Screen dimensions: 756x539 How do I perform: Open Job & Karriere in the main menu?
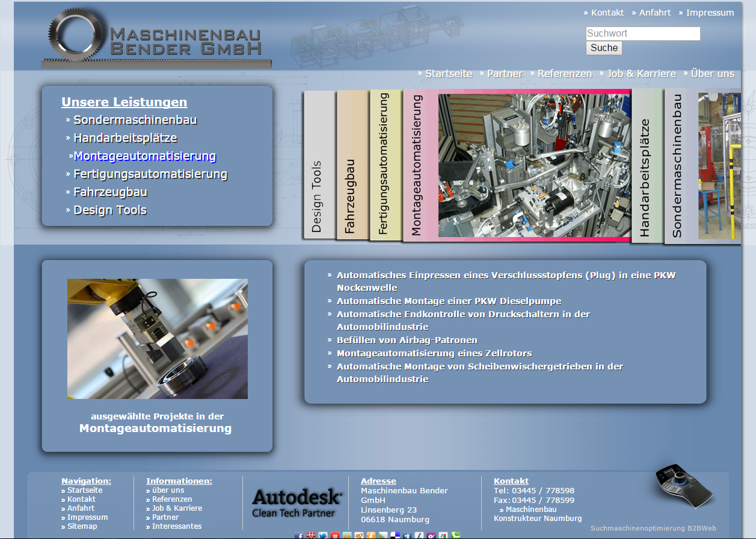[x=641, y=74]
